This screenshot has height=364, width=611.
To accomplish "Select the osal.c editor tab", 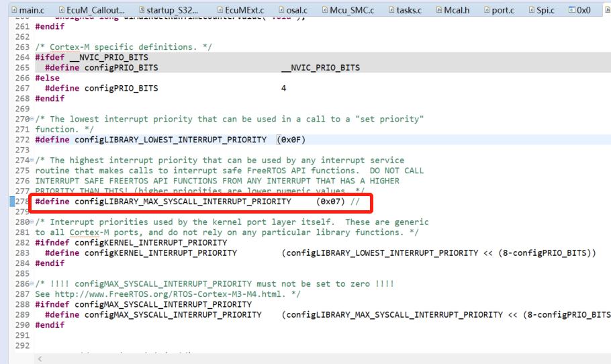I will [x=293, y=10].
